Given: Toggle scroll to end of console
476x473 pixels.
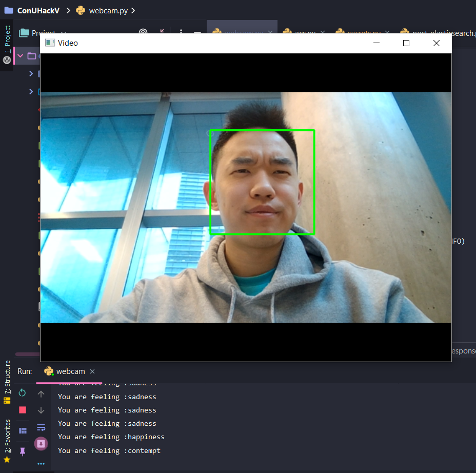Looking at the screenshot, I should click(41, 444).
